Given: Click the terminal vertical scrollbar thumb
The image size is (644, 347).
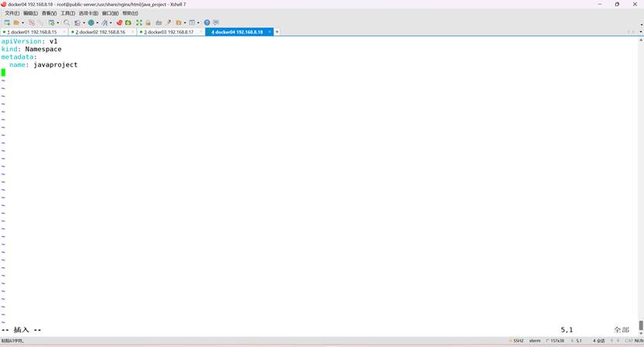Looking at the screenshot, I should [x=641, y=325].
